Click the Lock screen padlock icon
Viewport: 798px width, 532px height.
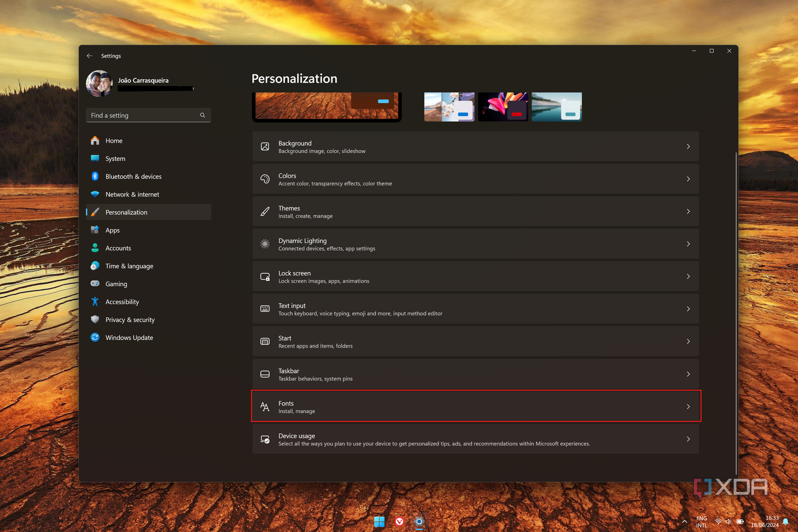click(265, 276)
